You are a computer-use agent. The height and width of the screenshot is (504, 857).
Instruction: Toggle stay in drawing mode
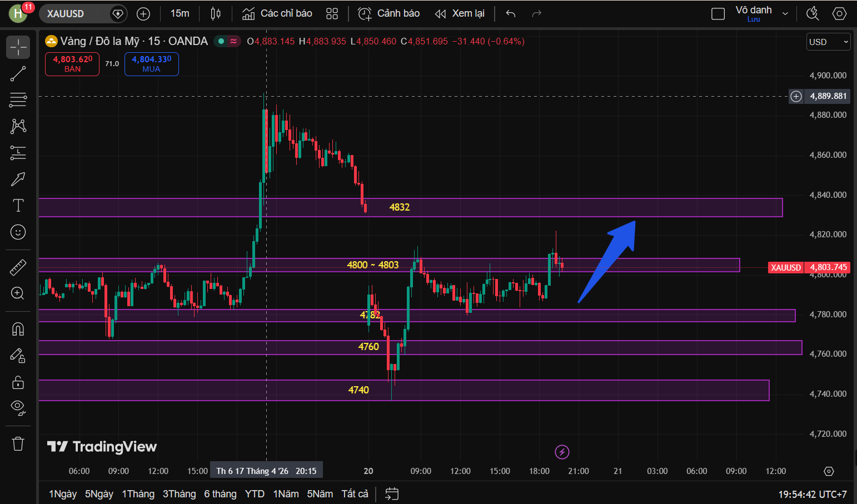(x=18, y=356)
